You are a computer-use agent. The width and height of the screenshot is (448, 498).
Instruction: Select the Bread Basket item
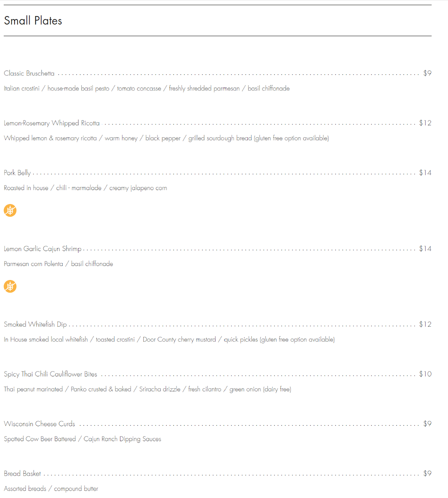point(22,474)
